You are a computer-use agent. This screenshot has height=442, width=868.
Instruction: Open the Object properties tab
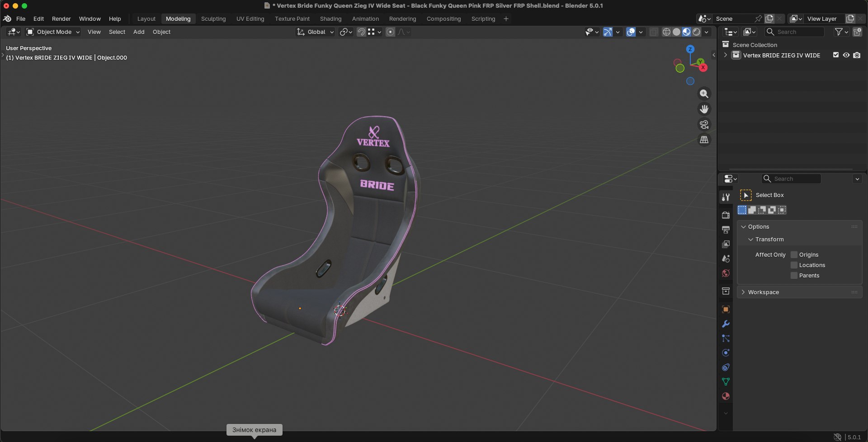pyautogui.click(x=726, y=310)
